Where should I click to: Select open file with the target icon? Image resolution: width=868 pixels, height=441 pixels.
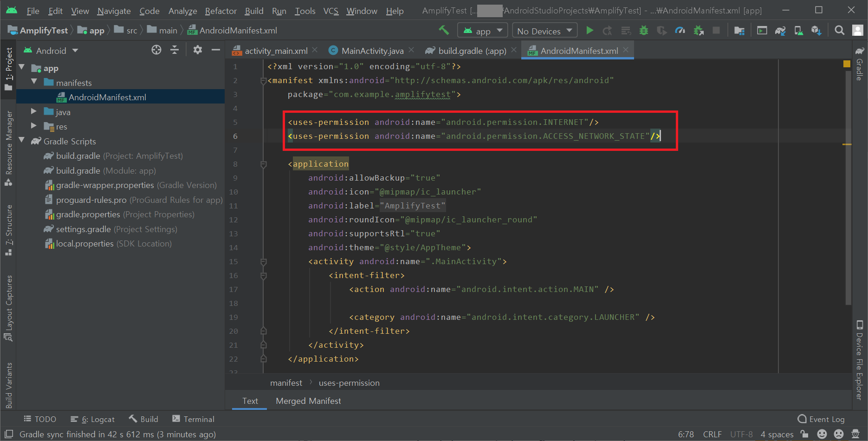(156, 50)
